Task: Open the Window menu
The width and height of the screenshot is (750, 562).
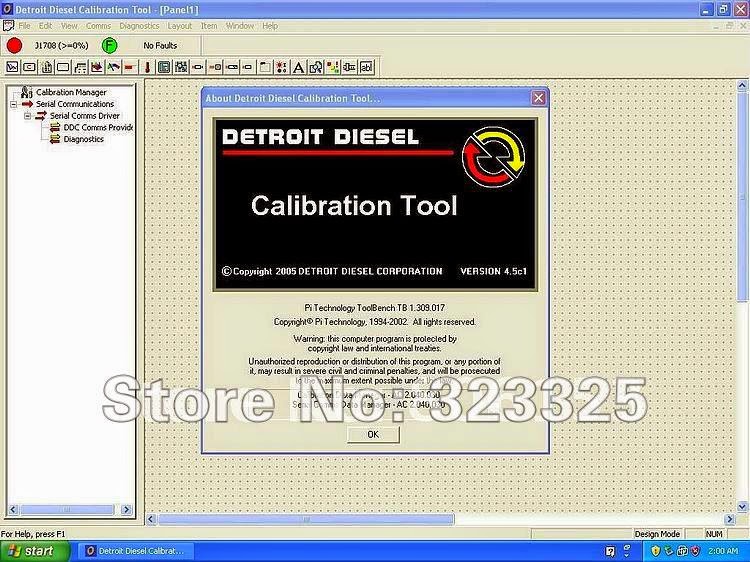Action: tap(240, 26)
